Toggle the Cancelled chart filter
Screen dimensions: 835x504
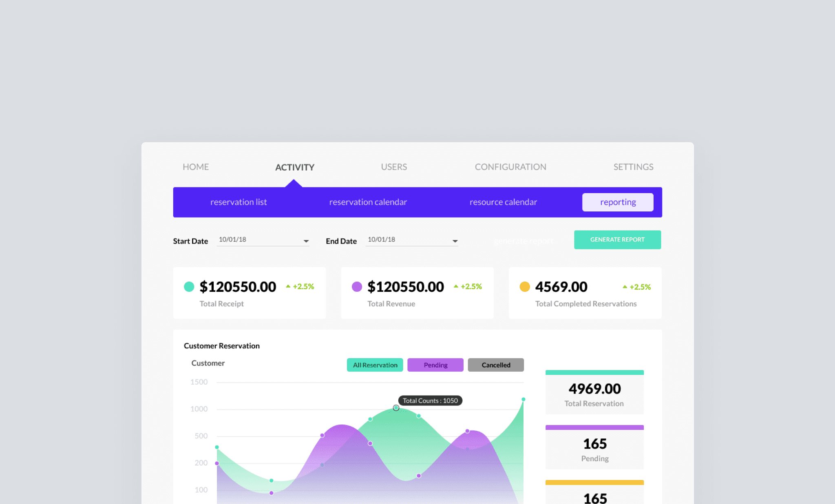click(495, 365)
